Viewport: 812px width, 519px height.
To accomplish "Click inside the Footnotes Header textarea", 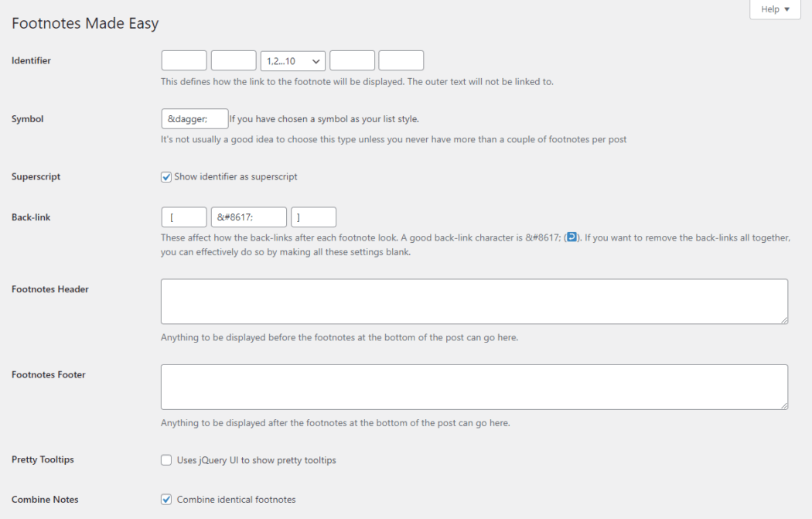I will tap(474, 301).
